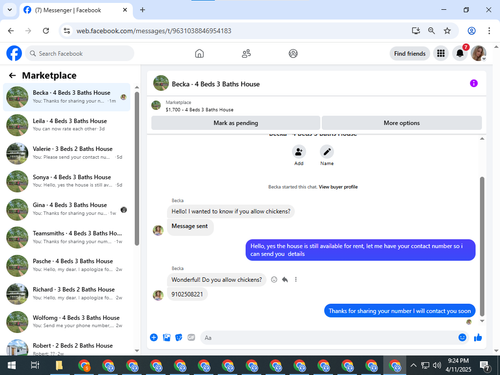The height and width of the screenshot is (375, 500).
Task: Click the chat messages scrollbar
Action: click(x=482, y=246)
